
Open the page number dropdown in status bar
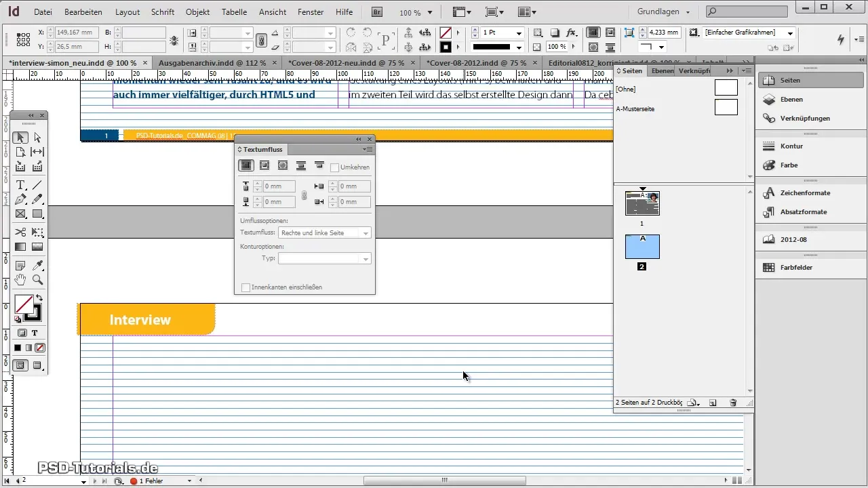point(84,481)
